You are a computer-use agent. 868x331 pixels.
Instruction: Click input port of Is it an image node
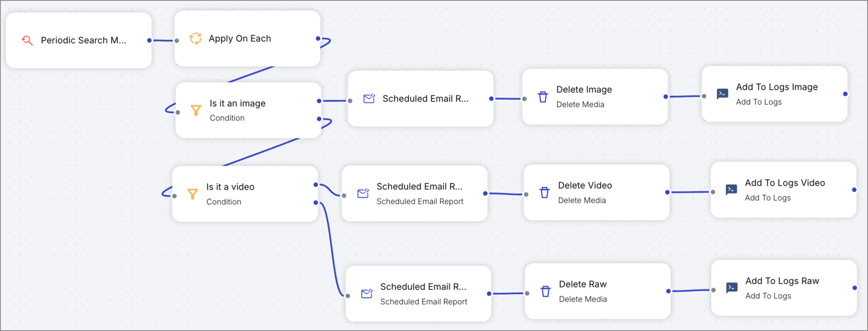(178, 112)
